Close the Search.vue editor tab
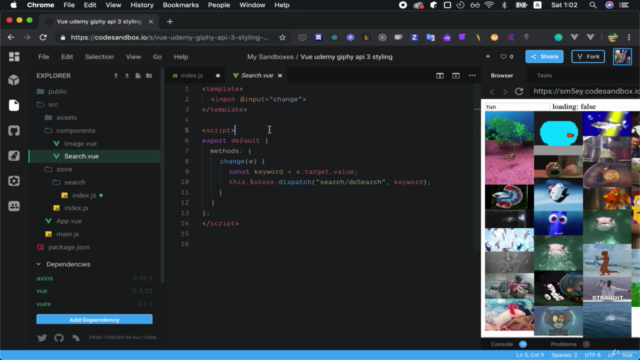 click(280, 76)
